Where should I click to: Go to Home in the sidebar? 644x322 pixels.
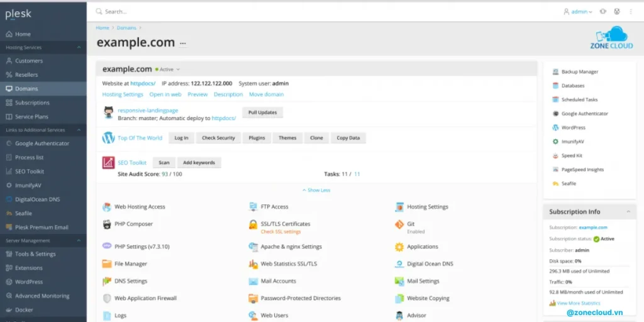43,34
